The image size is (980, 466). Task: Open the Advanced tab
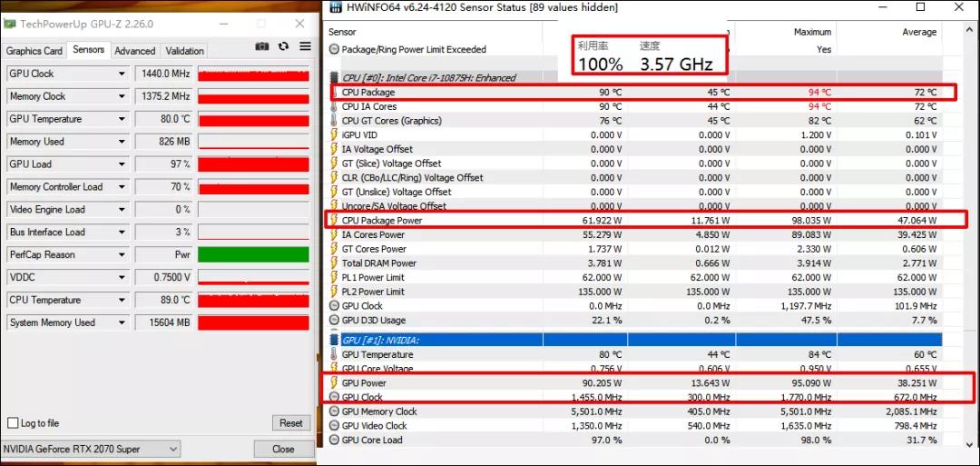coord(135,51)
